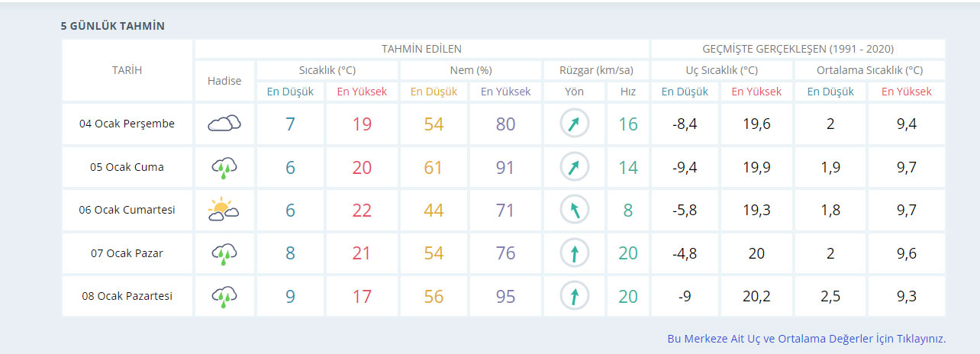Click the rain icon for 08 Ocak Pazartesi
This screenshot has height=354, width=980.
pos(224,296)
